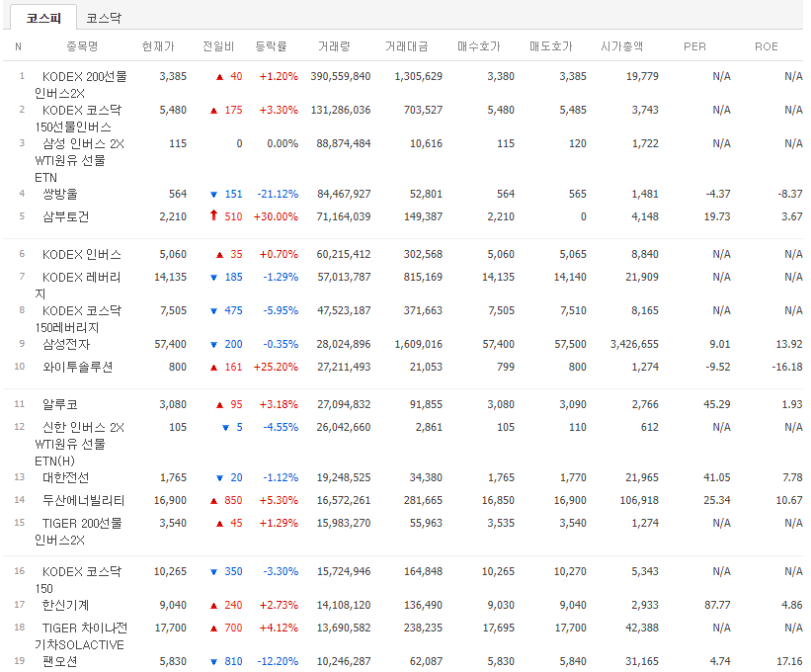Click the 현재가 column header
Viewport: 811px width, 672px height.
point(158,46)
